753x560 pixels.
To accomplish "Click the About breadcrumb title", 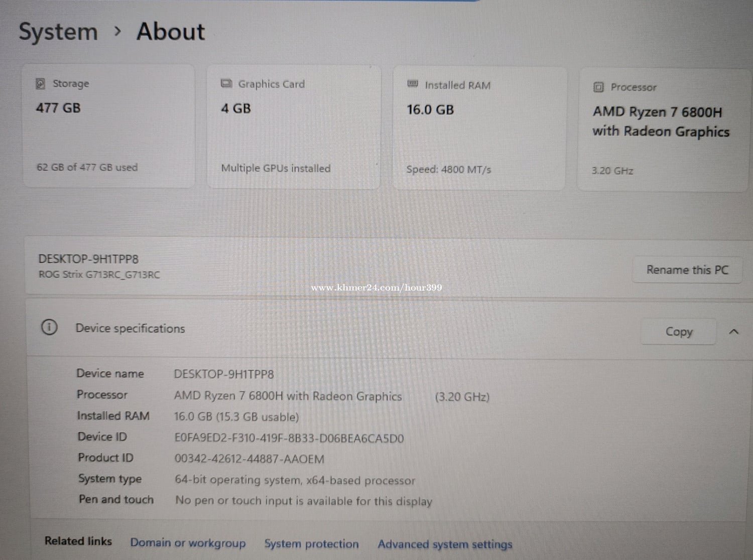I will click(x=171, y=31).
